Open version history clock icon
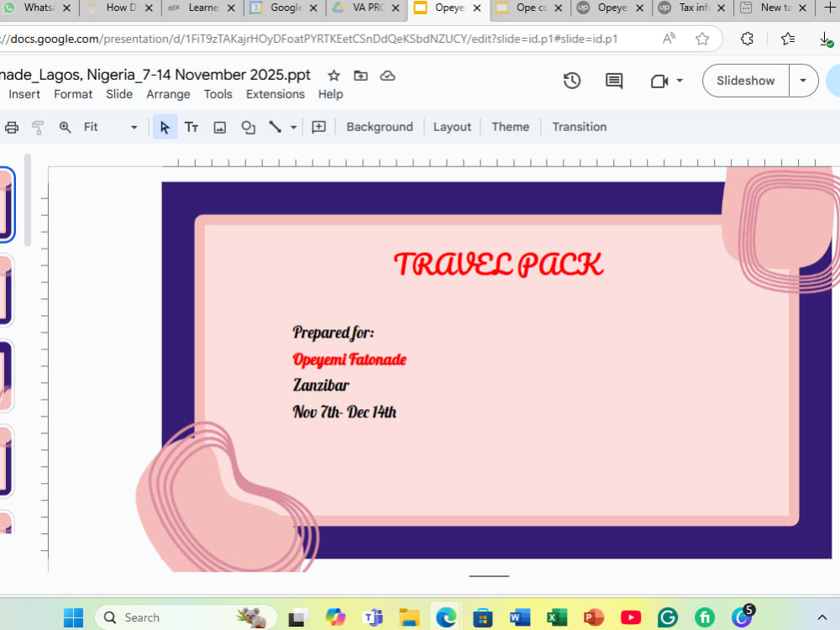840x630 pixels. (571, 81)
